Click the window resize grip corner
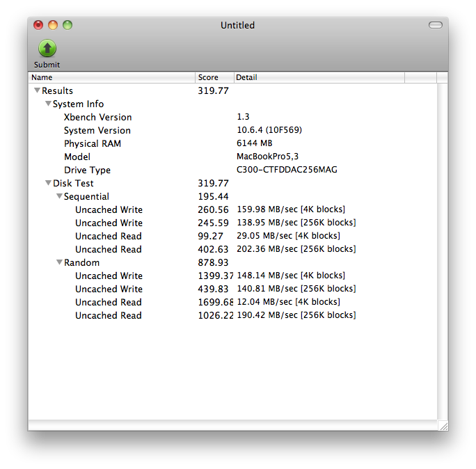 coord(443,426)
